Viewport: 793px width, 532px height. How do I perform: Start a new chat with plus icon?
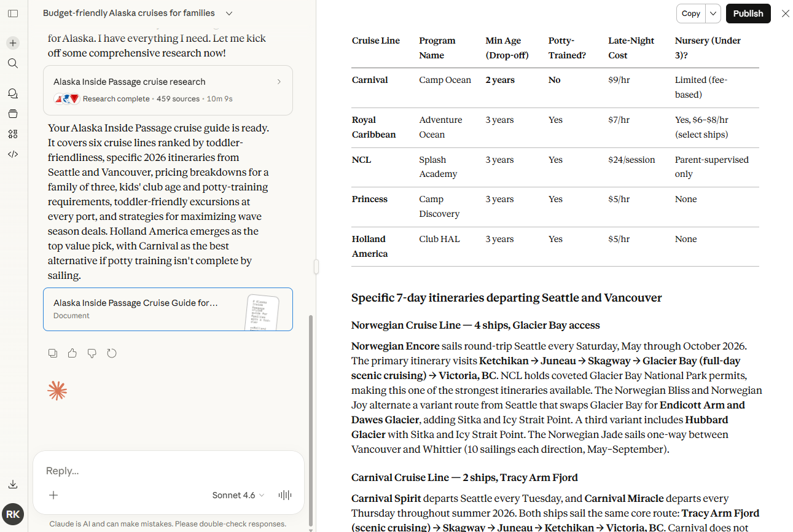pyautogui.click(x=13, y=43)
